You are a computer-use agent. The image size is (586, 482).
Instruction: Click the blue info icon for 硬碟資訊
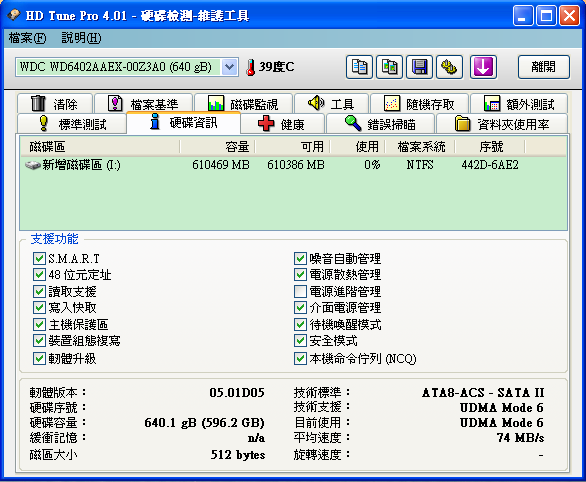pos(155,122)
